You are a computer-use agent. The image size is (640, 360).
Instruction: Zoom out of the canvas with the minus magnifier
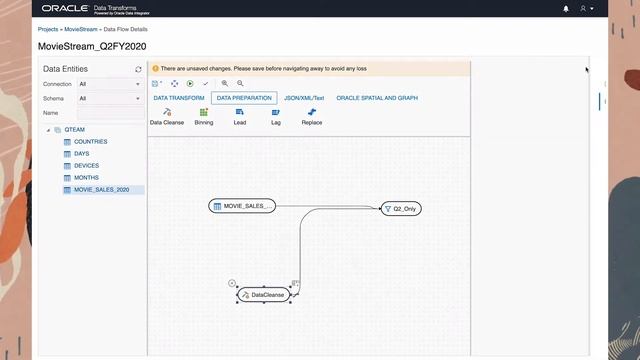[x=240, y=83]
